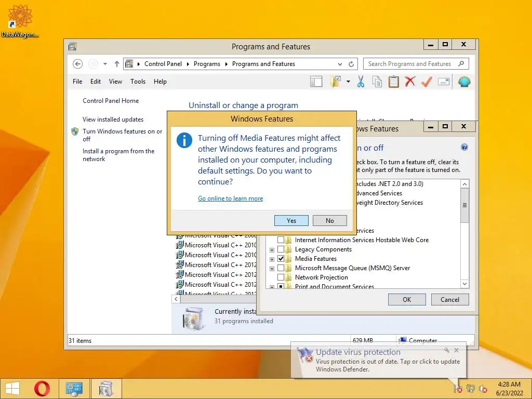This screenshot has width=532, height=399.
Task: Launch Opera from the taskbar
Action: coord(42,389)
